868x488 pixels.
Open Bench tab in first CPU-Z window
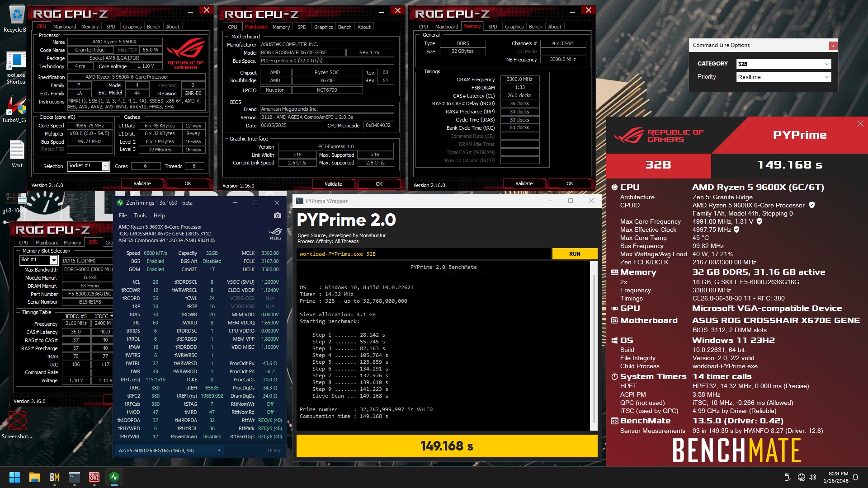[x=154, y=27]
